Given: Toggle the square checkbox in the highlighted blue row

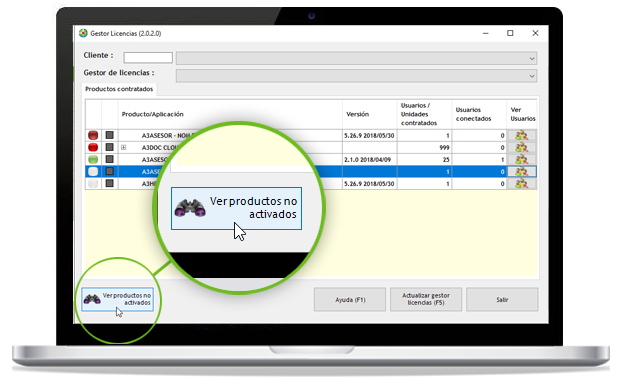Looking at the screenshot, I should pyautogui.click(x=110, y=171).
